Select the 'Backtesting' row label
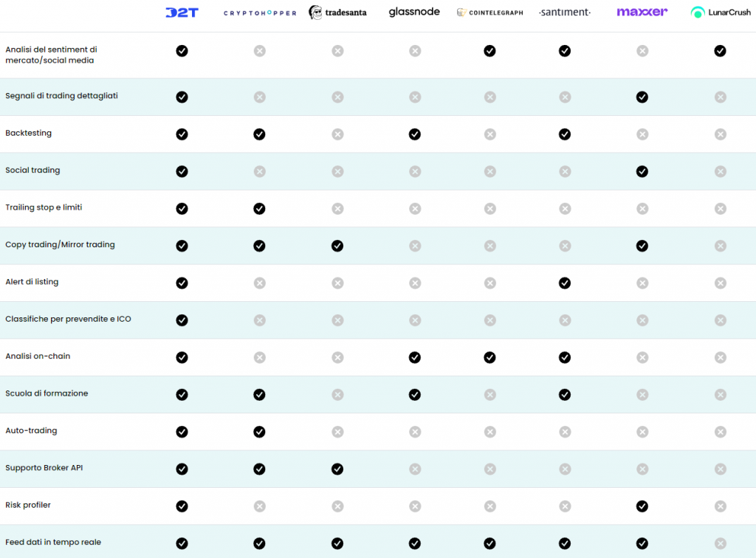Image resolution: width=756 pixels, height=558 pixels. coord(29,133)
